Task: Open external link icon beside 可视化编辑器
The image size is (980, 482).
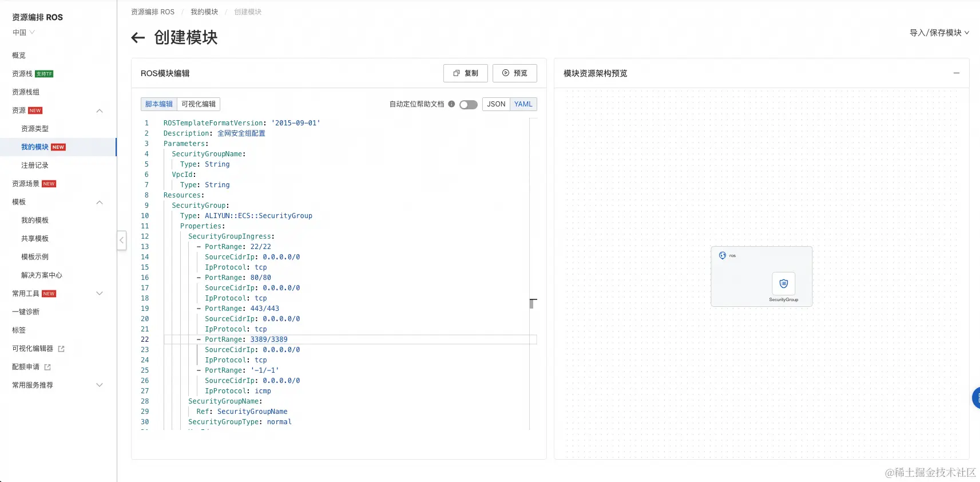Action: click(x=61, y=349)
